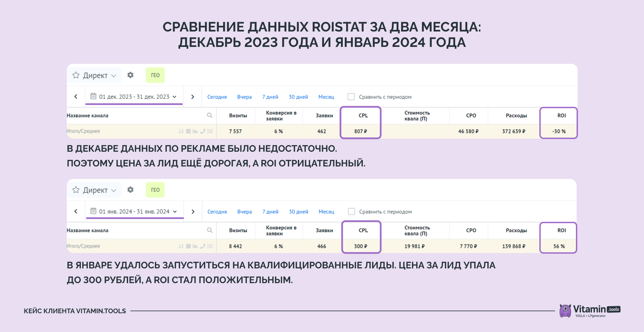
Task: Click phone icon in January totals row
Action: (x=203, y=246)
